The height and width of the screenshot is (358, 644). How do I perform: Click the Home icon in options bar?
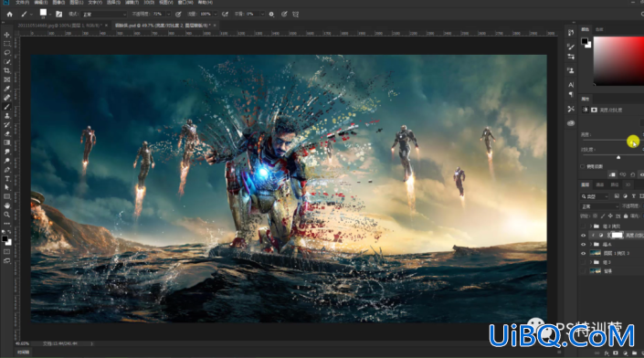[x=9, y=14]
